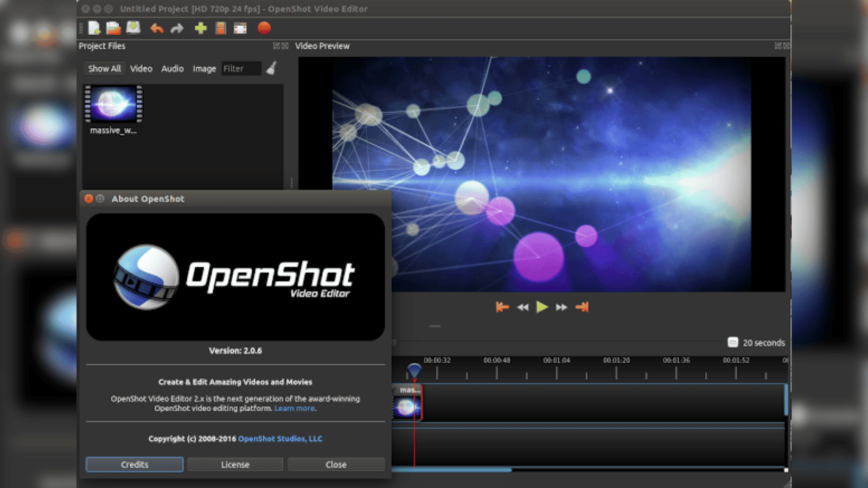Click the blue playhead marker on the timeline
Image resolution: width=868 pixels, height=488 pixels.
pyautogui.click(x=414, y=370)
